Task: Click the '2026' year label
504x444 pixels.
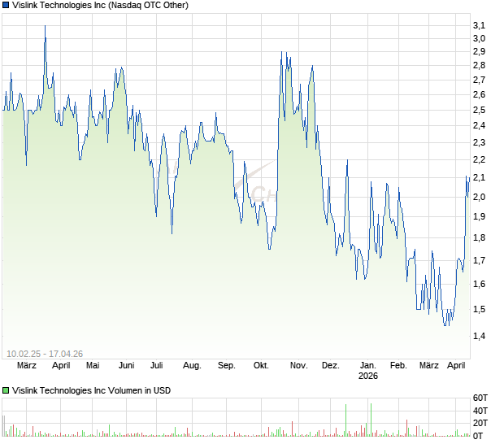Action: [x=368, y=376]
